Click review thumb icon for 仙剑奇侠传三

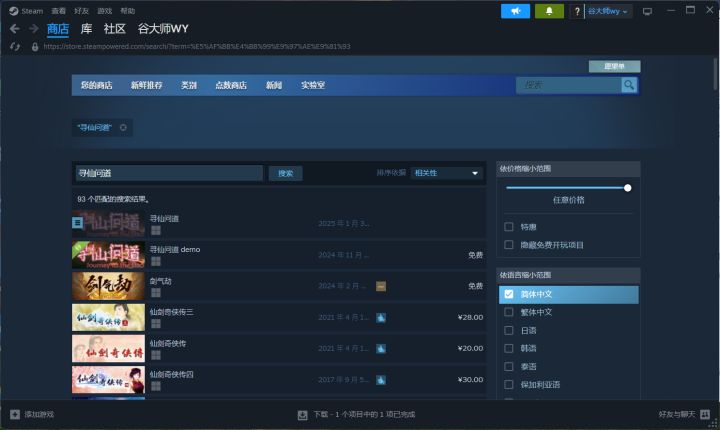coord(381,317)
